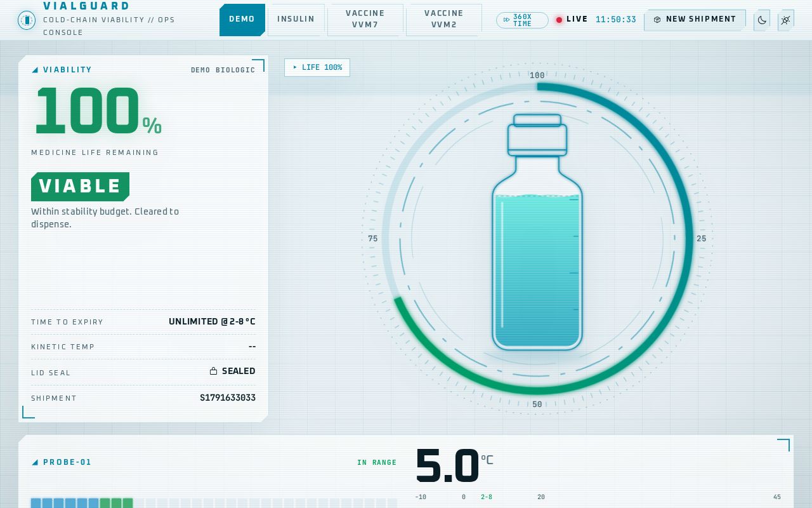Click the TIME TO EXPIRY label
This screenshot has height=508, width=812.
pos(67,322)
